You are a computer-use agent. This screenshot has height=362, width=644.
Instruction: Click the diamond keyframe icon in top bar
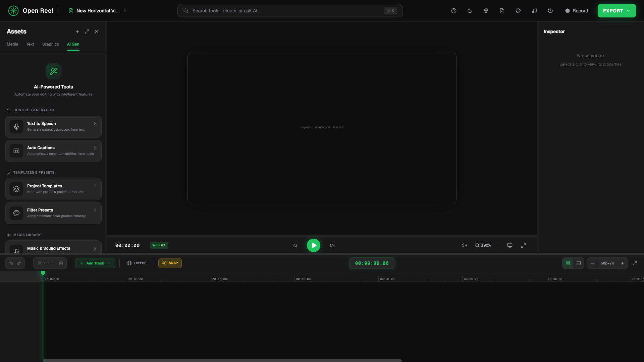(x=518, y=11)
